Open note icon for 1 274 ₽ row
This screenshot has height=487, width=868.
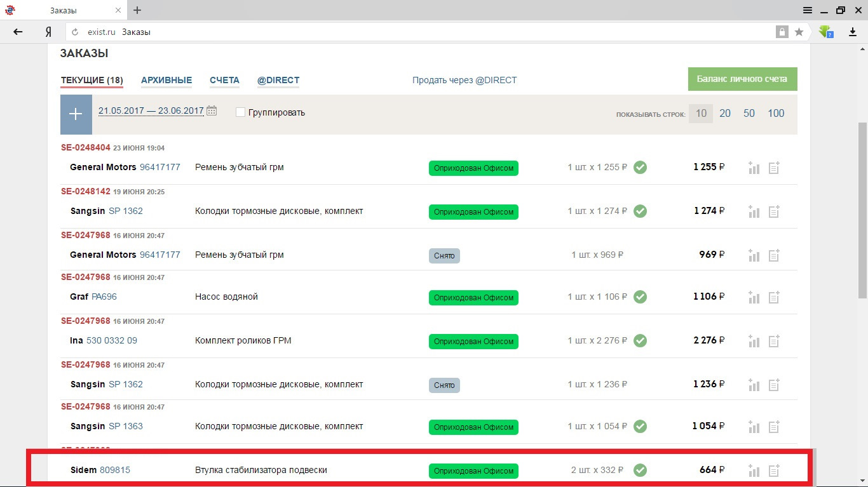774,211
